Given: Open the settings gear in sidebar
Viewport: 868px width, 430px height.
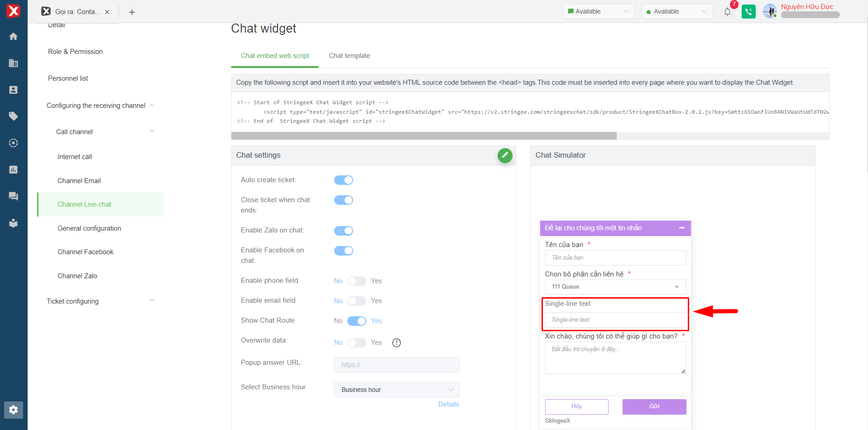Looking at the screenshot, I should [x=14, y=410].
